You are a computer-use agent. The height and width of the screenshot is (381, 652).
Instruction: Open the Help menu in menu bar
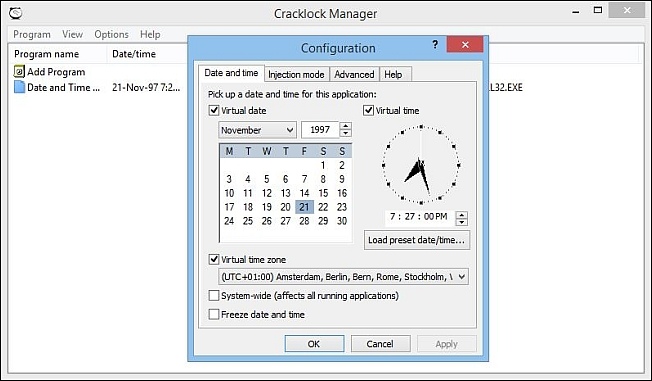pyautogui.click(x=150, y=35)
